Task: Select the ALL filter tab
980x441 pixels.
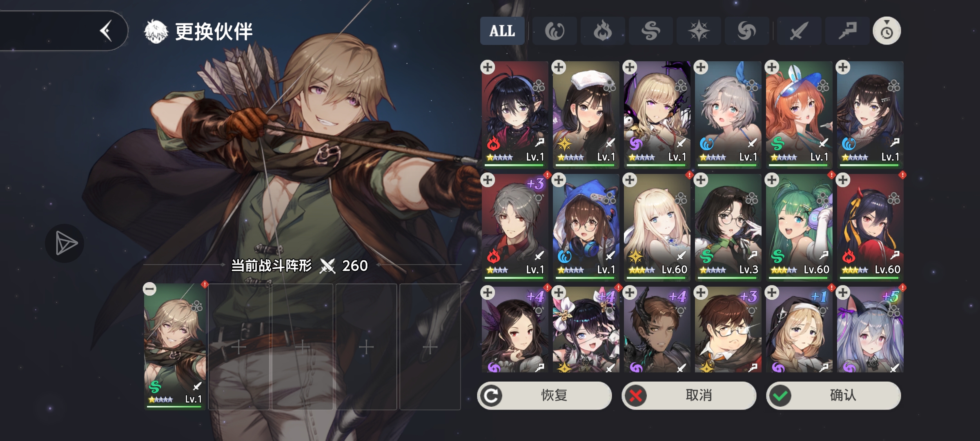Action: [x=502, y=31]
